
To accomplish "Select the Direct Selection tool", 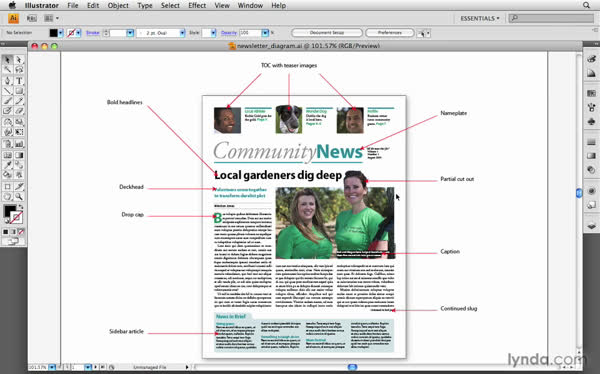I will click(x=19, y=60).
